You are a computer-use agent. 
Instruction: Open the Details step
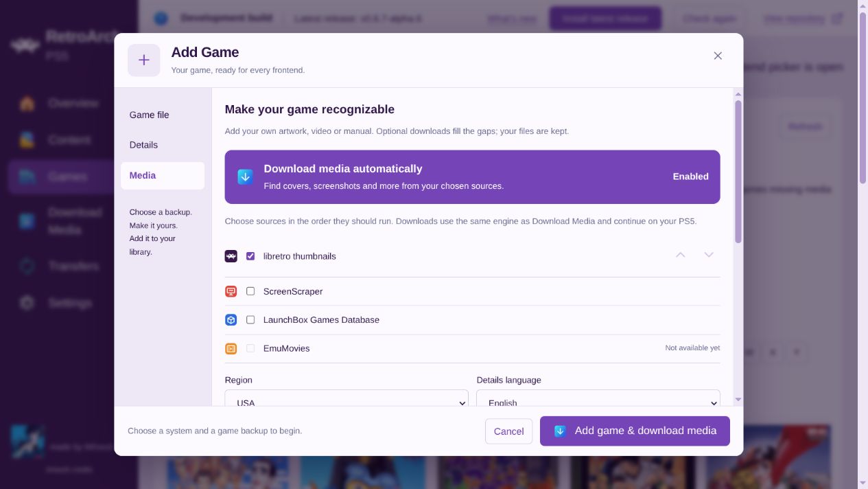[x=163, y=145]
